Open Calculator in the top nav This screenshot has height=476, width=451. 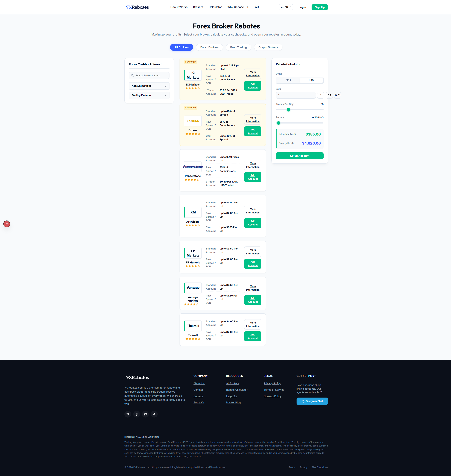[215, 7]
